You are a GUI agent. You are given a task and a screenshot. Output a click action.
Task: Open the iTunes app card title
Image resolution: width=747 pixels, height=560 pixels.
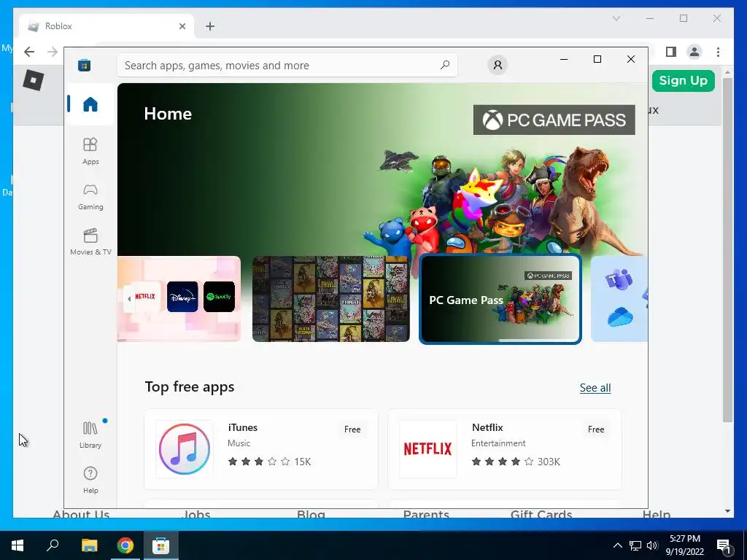(x=242, y=427)
